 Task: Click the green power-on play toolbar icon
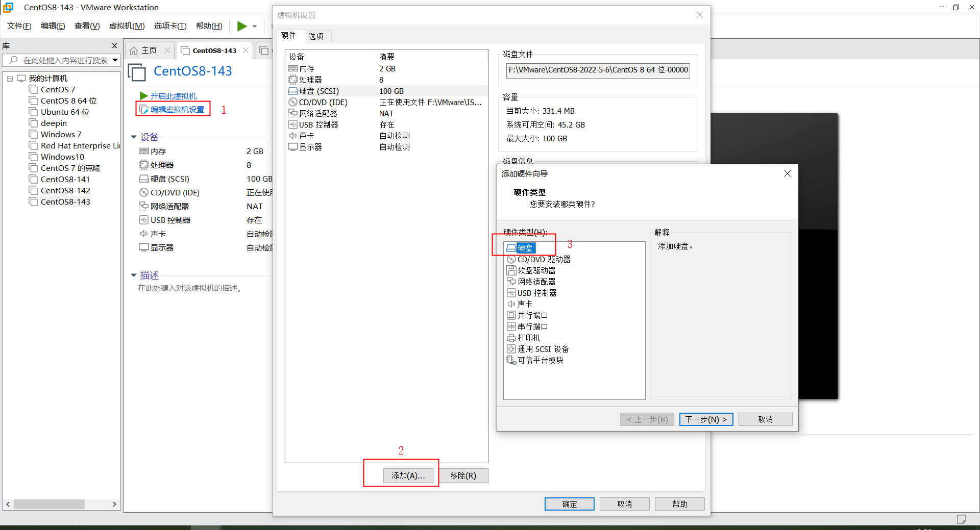242,26
